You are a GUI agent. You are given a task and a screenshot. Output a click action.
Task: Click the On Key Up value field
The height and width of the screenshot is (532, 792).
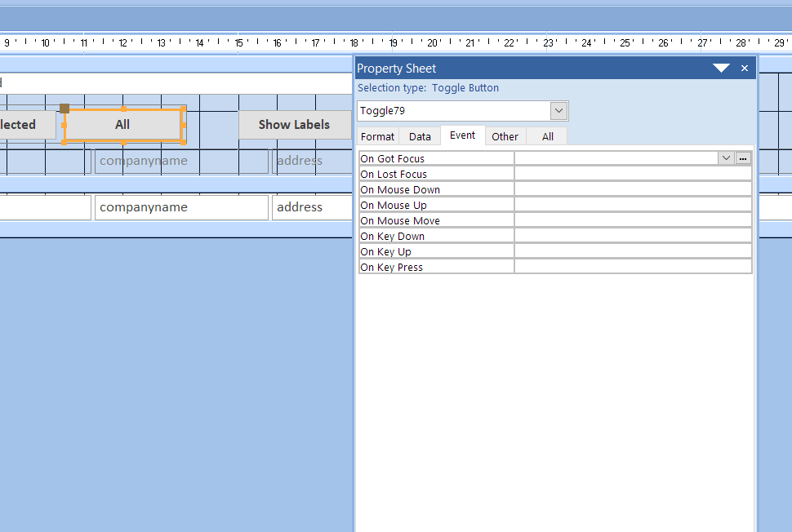pos(633,251)
